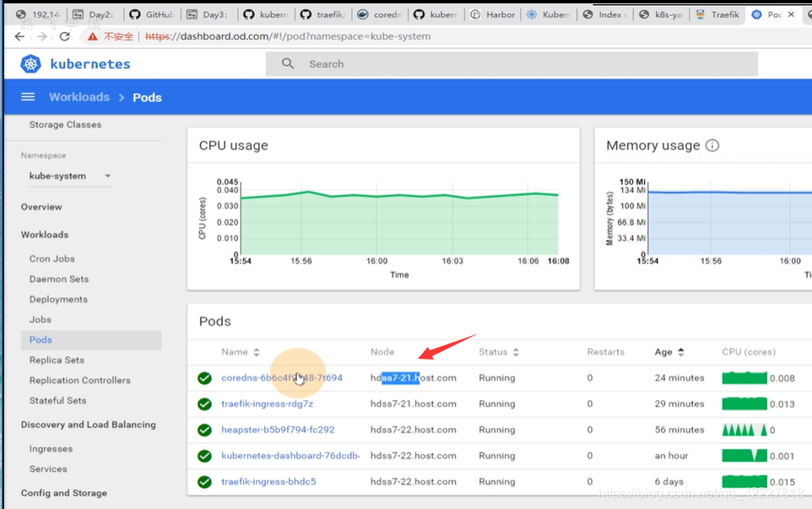Open Cron Jobs in sidebar
812x509 pixels.
pyautogui.click(x=51, y=258)
